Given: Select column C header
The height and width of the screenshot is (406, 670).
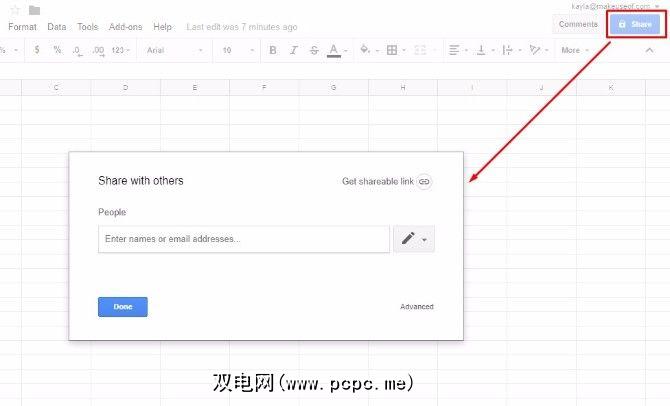Looking at the screenshot, I should point(56,88).
